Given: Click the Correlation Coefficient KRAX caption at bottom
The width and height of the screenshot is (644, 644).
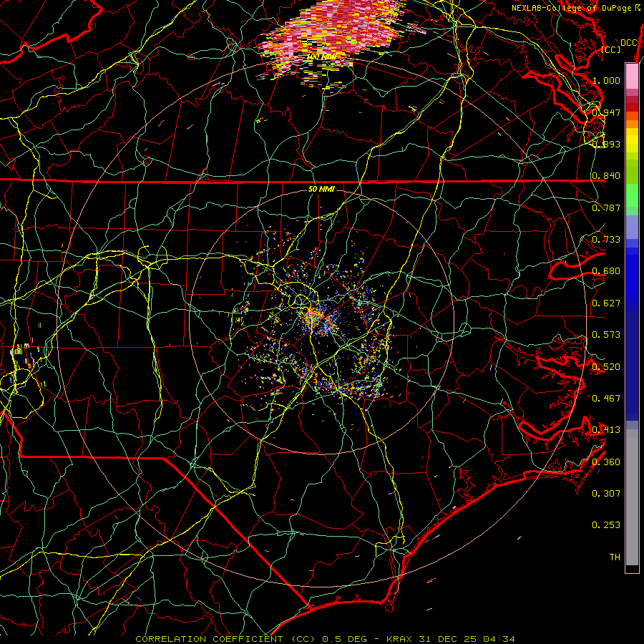Looking at the screenshot, I should click(x=326, y=639).
